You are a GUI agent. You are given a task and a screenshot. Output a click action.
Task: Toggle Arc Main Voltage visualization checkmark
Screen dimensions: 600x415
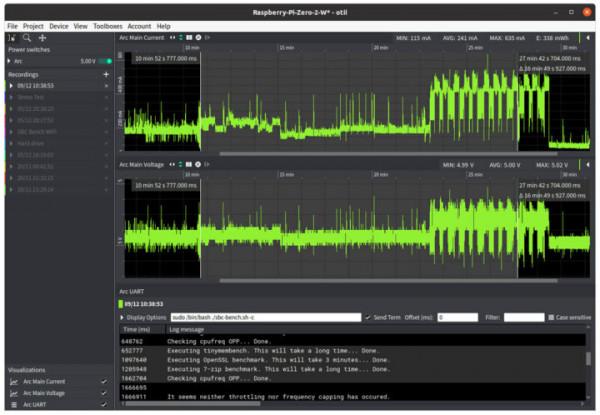[x=103, y=394]
